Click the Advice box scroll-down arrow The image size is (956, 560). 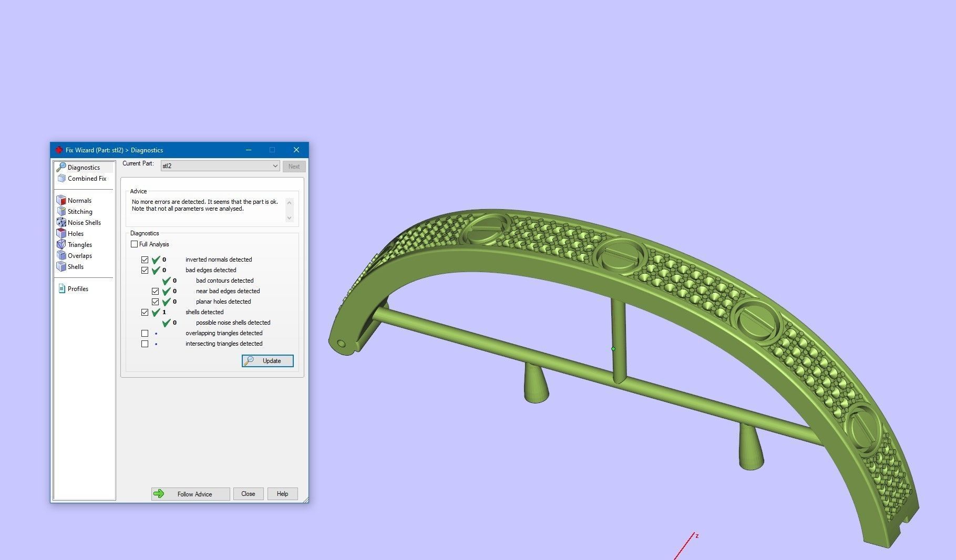point(289,217)
